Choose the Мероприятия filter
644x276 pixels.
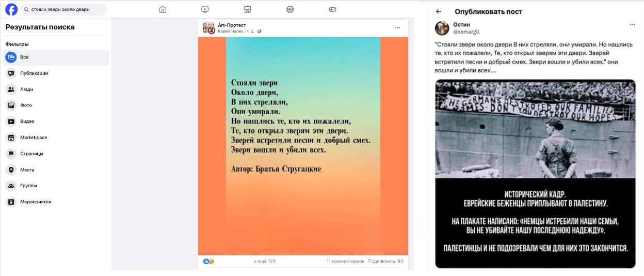[x=57, y=202]
